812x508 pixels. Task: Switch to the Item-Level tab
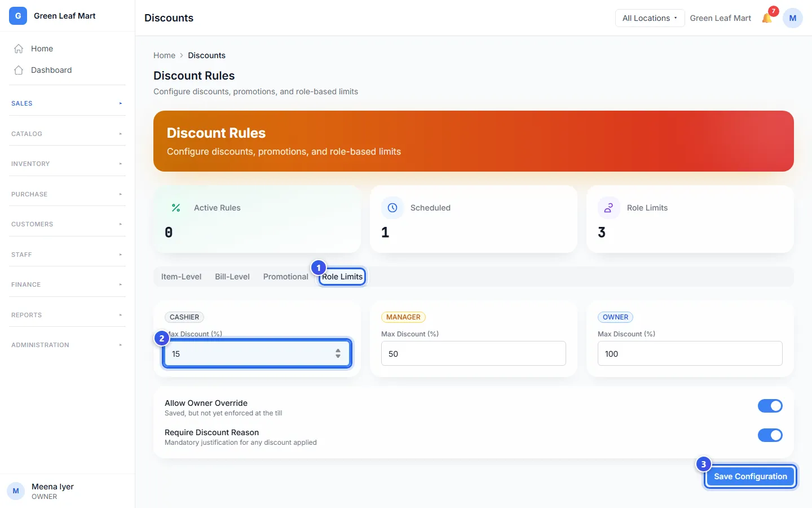pos(181,277)
